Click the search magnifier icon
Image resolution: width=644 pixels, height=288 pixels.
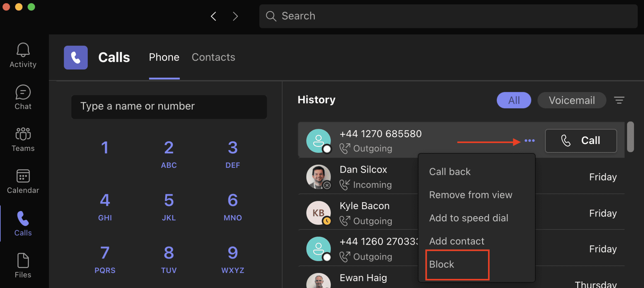coord(271,16)
